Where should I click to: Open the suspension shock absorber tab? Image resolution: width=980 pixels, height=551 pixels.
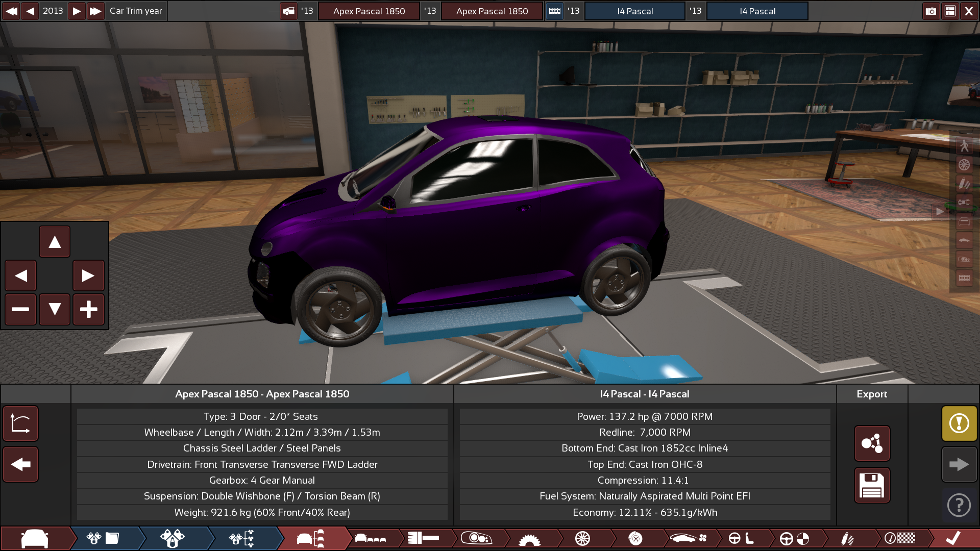click(x=848, y=538)
